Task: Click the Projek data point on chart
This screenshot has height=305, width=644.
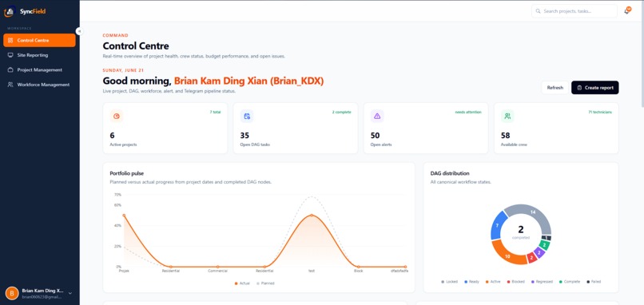Action: [124, 215]
